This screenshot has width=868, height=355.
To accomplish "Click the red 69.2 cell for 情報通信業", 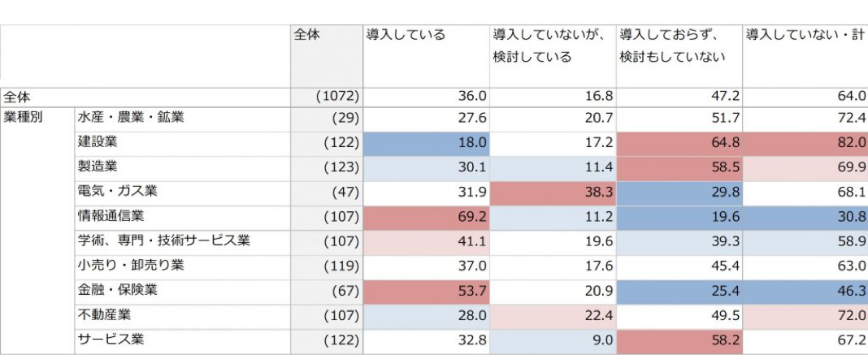I will pyautogui.click(x=426, y=217).
